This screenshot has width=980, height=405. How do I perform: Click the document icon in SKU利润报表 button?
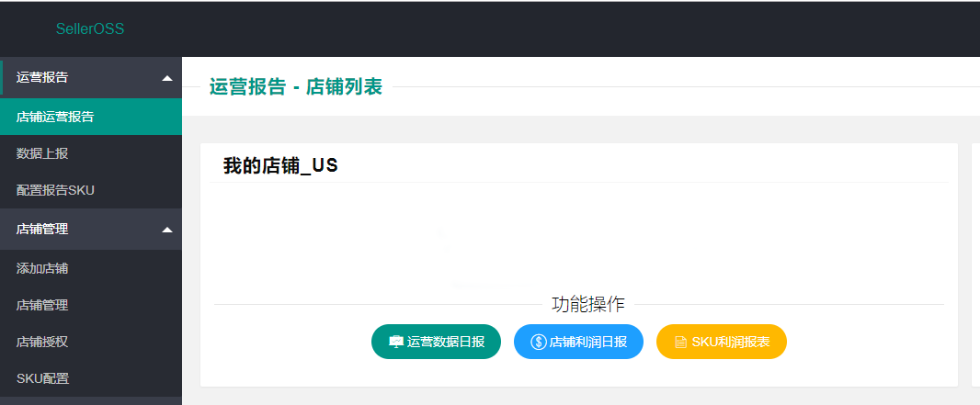pos(680,342)
